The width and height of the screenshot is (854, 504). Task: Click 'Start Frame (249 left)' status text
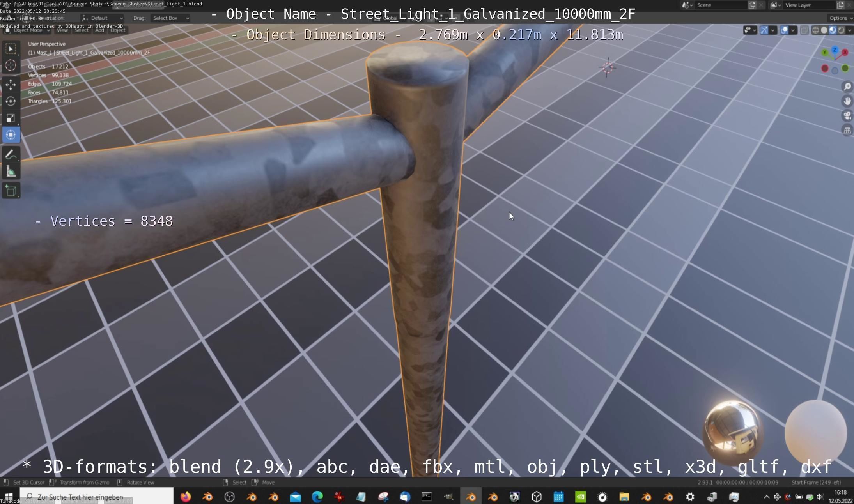click(816, 482)
